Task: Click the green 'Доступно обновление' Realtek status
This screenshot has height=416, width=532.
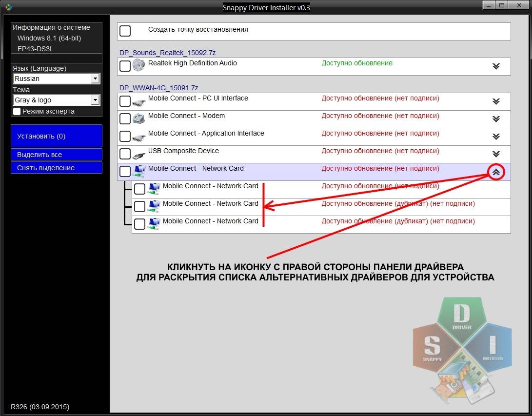Action: pos(357,63)
